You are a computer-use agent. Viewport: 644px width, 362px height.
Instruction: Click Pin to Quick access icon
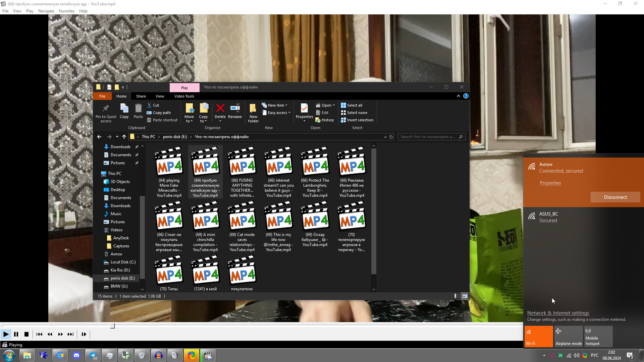[x=106, y=109]
